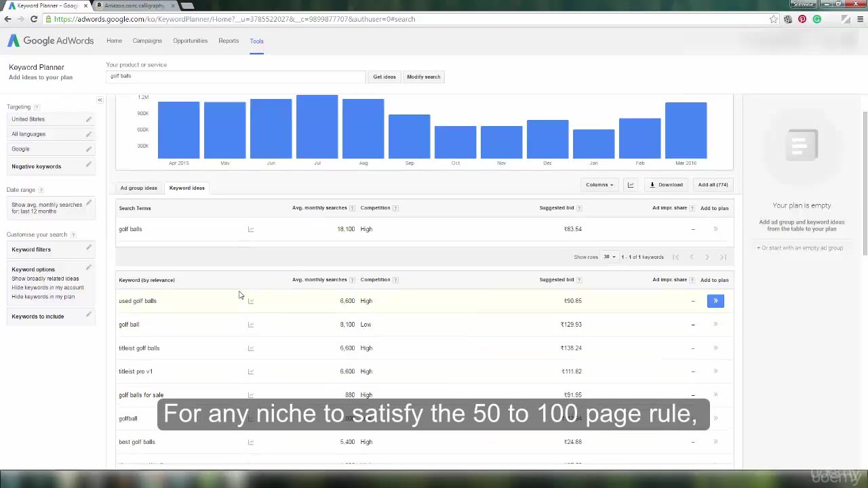Open Tools menu
Screen dimensions: 868x488
pos(256,41)
